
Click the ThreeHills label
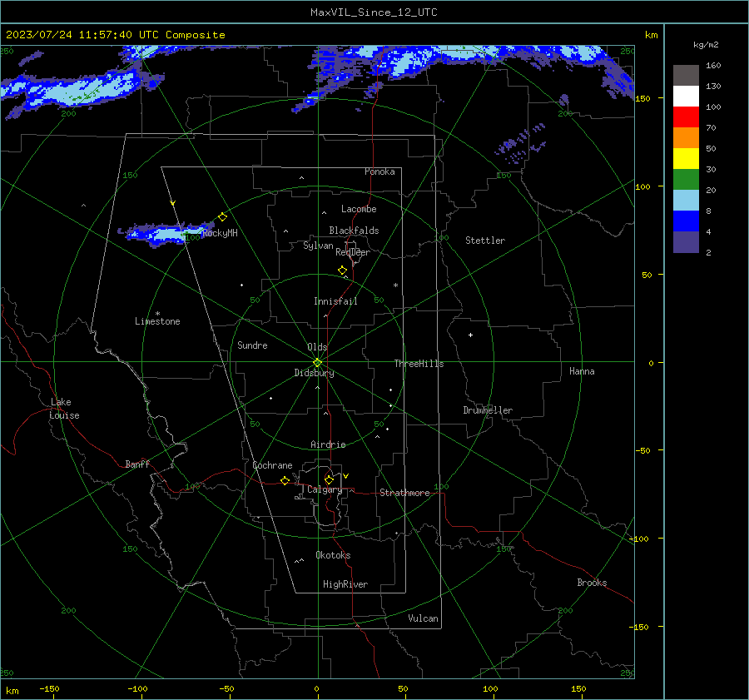tap(419, 364)
